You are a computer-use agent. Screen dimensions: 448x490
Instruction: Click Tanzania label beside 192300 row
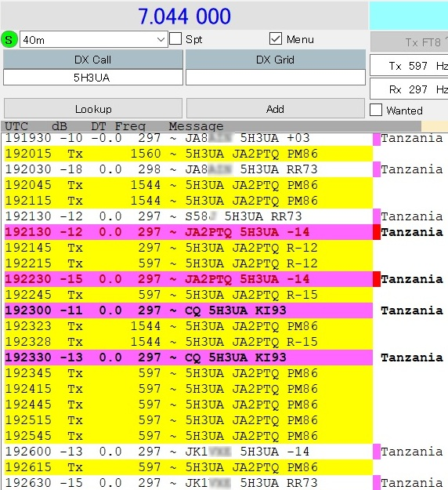pos(412,310)
